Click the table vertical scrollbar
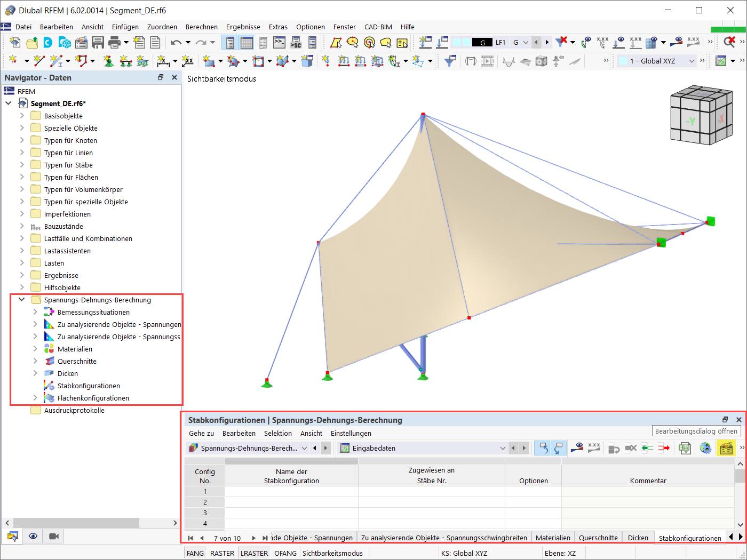747x560 pixels. click(740, 476)
